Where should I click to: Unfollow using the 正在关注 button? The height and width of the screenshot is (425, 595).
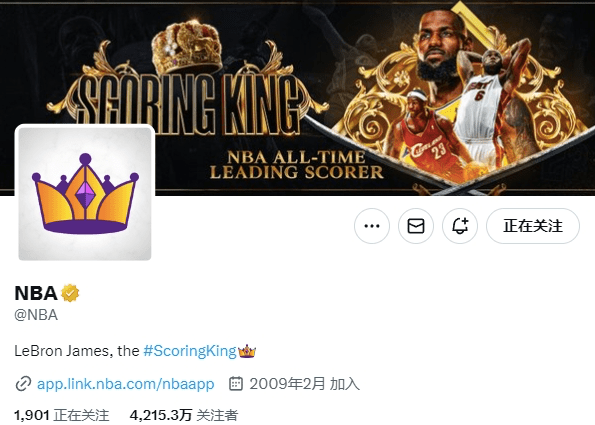point(533,226)
